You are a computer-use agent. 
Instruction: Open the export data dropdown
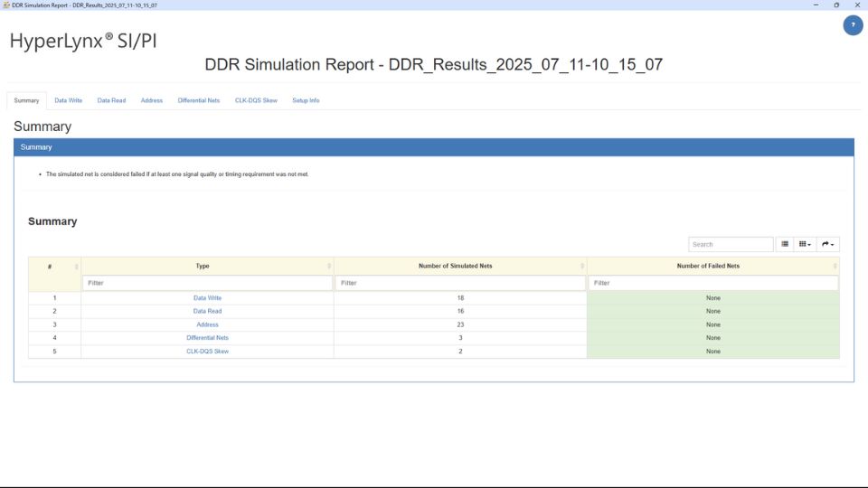[x=828, y=244]
